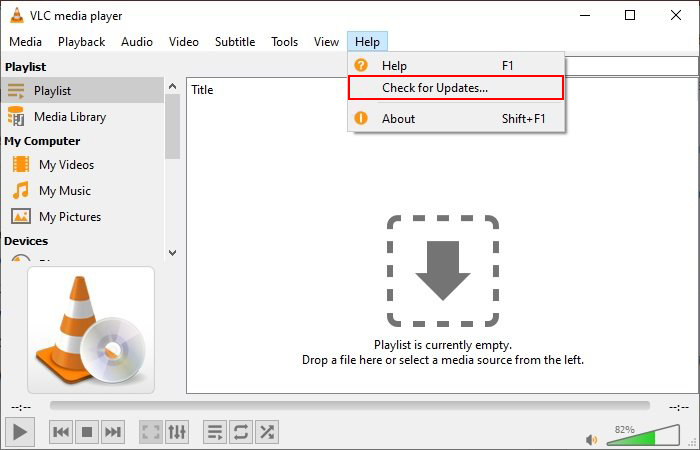The image size is (700, 450).
Task: Open My Videos in sidebar
Action: coord(83,165)
